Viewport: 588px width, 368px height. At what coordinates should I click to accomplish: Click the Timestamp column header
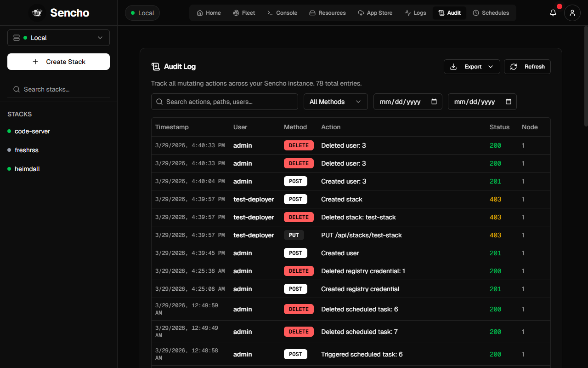[x=172, y=127]
